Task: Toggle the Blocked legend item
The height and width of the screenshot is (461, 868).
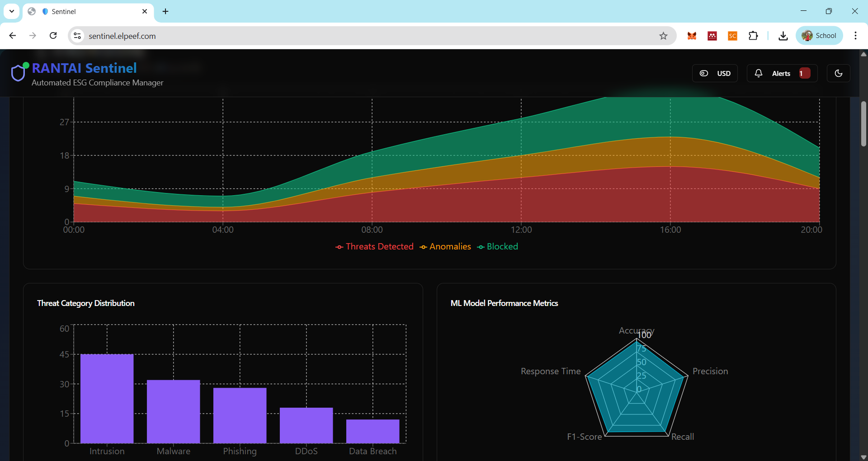Action: pyautogui.click(x=497, y=246)
